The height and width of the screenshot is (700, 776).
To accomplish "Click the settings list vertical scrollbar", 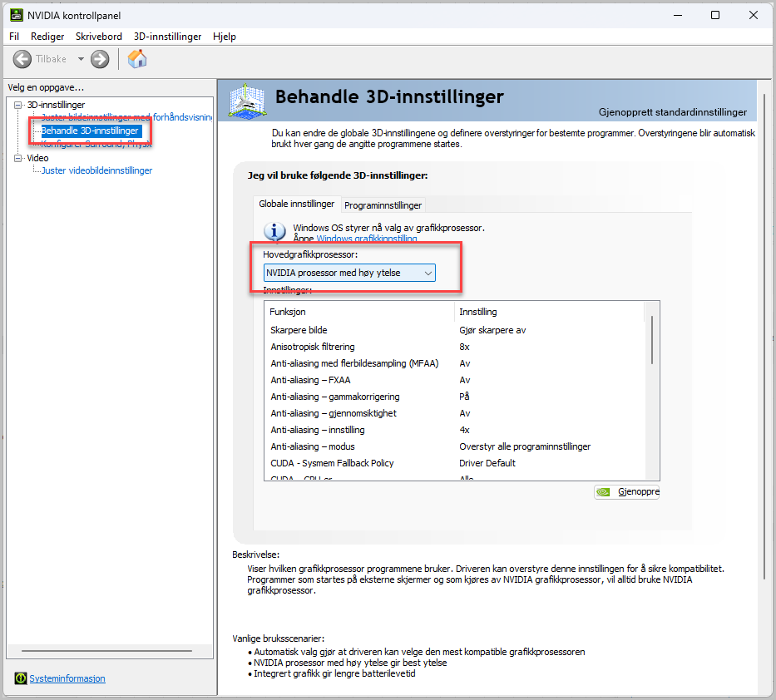I will point(652,339).
